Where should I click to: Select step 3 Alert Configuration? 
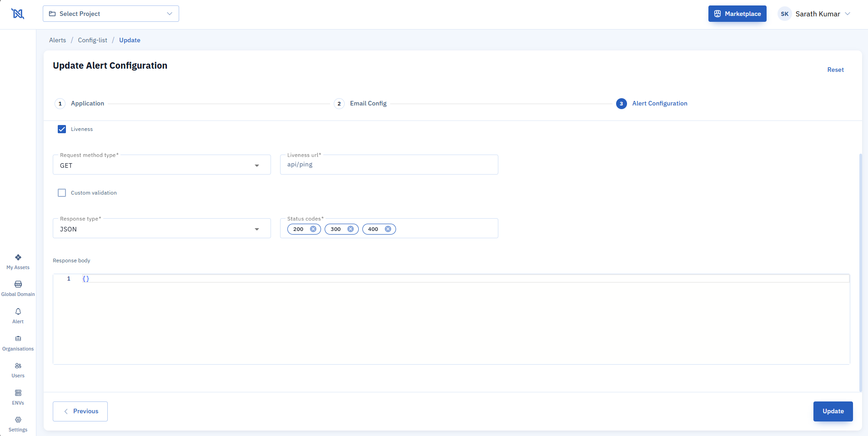pos(652,104)
